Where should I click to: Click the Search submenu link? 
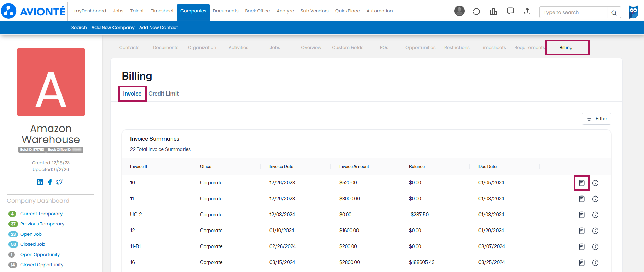pos(79,28)
